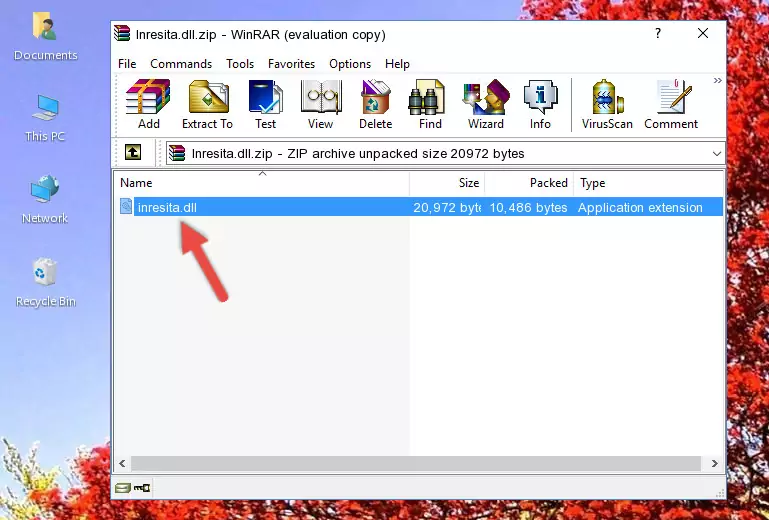Start the VirusScan tool

click(607, 104)
